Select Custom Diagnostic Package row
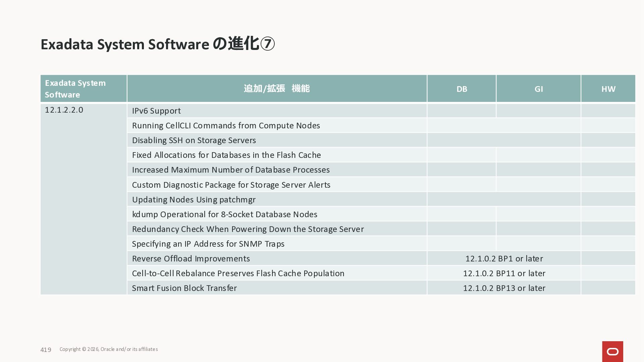Screen dimensions: 644x362 click(231, 185)
